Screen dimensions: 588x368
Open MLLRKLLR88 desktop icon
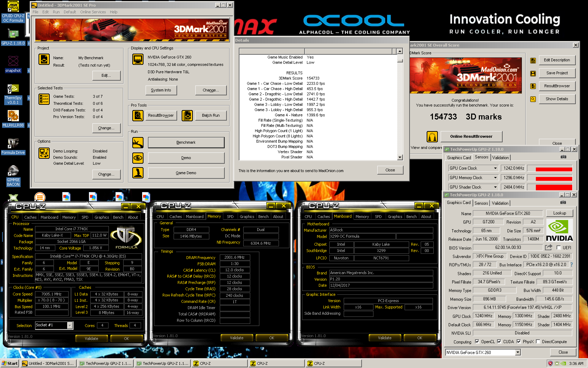click(x=13, y=118)
